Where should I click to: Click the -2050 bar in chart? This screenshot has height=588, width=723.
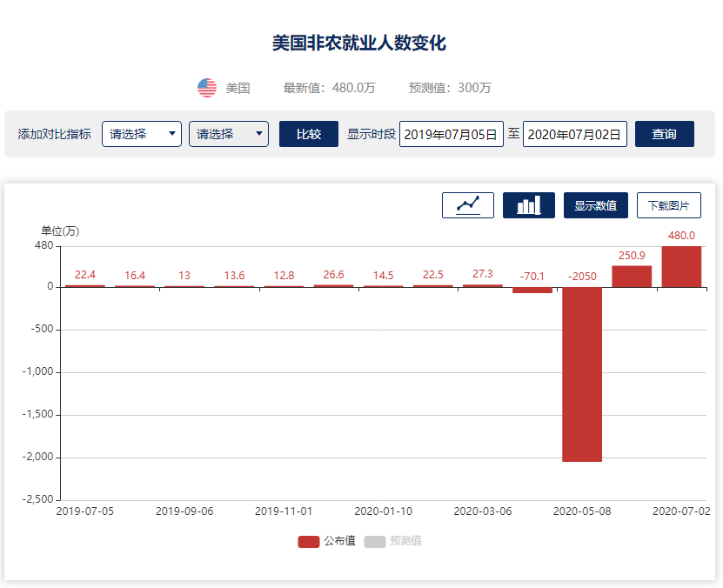click(x=582, y=374)
